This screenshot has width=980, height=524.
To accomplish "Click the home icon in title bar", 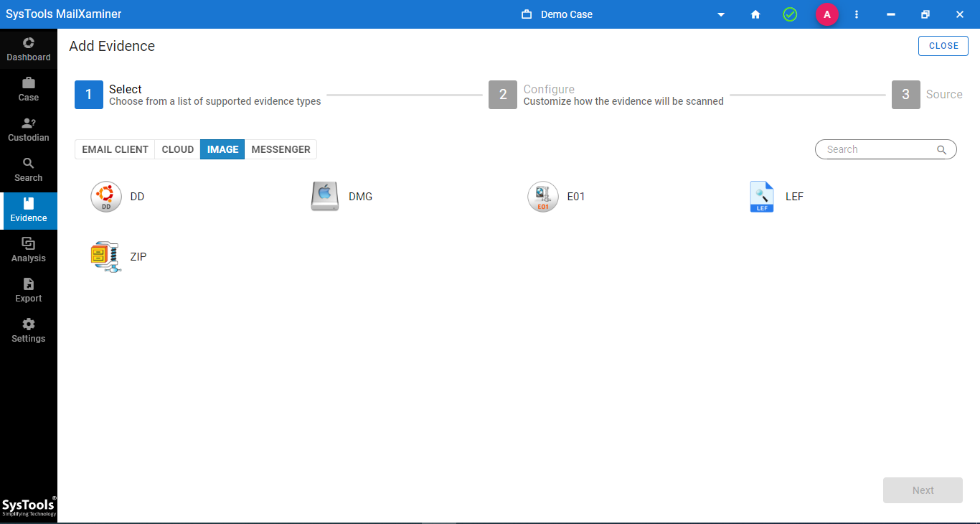I will (x=755, y=14).
